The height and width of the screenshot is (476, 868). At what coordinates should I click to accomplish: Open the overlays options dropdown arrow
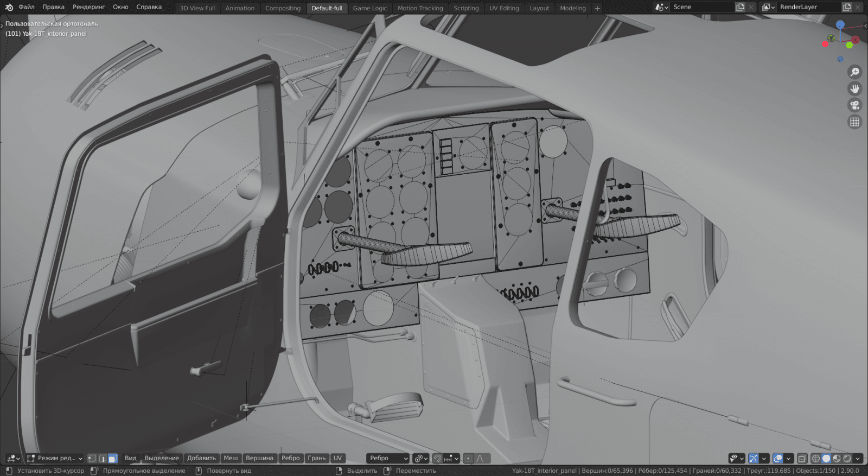(x=788, y=459)
